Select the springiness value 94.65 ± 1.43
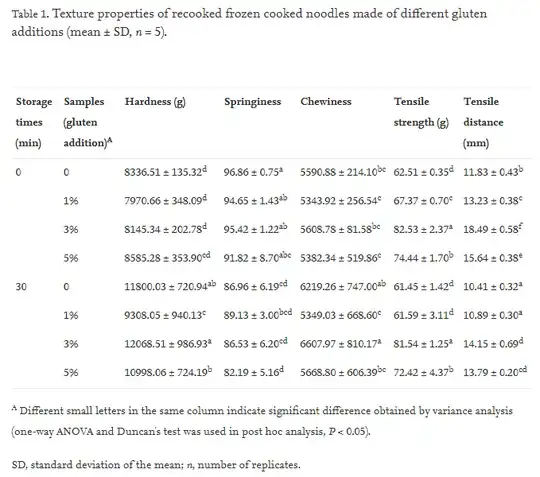The height and width of the screenshot is (477, 540). 255,200
